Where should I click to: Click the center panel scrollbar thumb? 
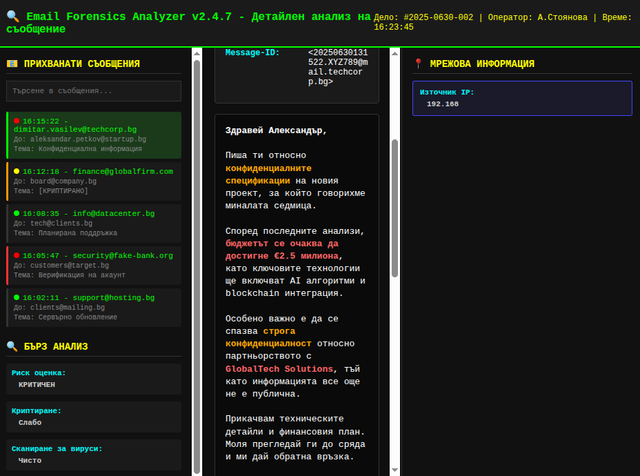pyautogui.click(x=395, y=209)
